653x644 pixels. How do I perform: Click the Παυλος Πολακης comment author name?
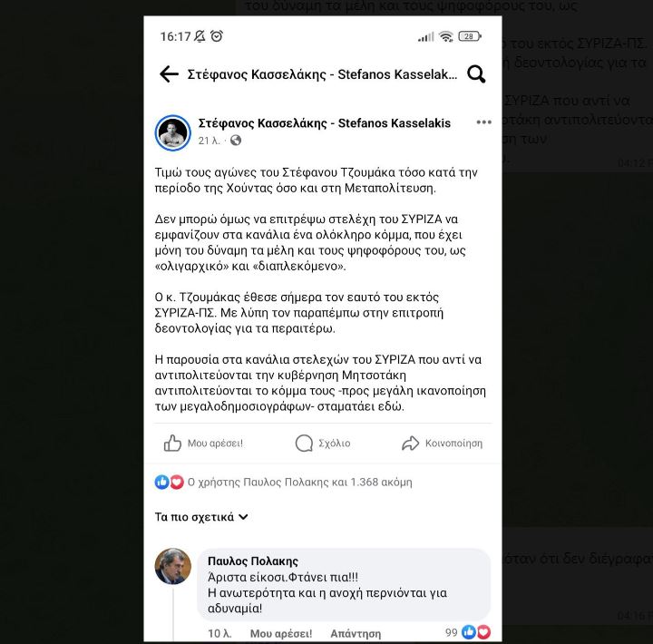[x=253, y=561]
